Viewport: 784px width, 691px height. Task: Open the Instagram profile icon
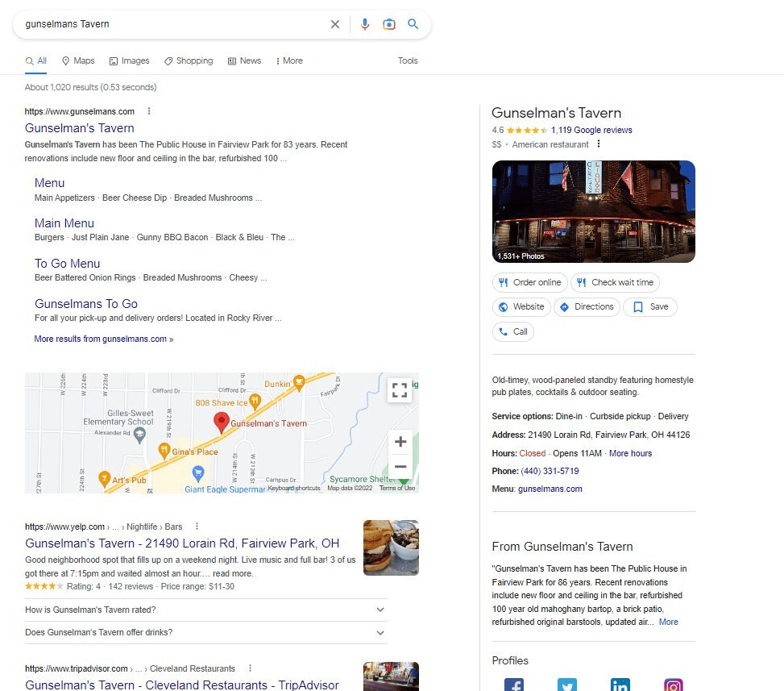(673, 685)
